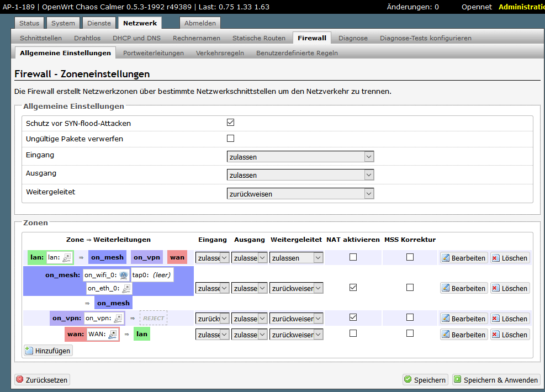
Task: Click the on_eth_0 interface icon
Action: coord(126,288)
